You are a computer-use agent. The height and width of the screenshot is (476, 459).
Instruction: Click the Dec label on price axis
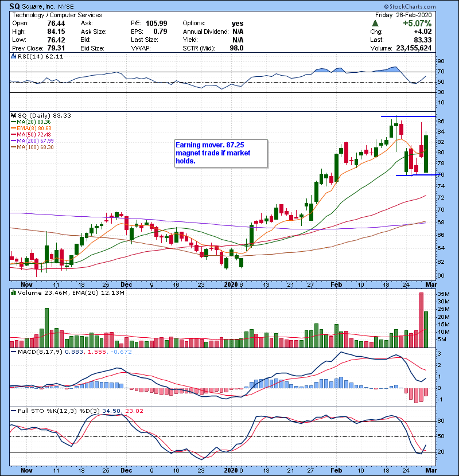pyautogui.click(x=126, y=285)
